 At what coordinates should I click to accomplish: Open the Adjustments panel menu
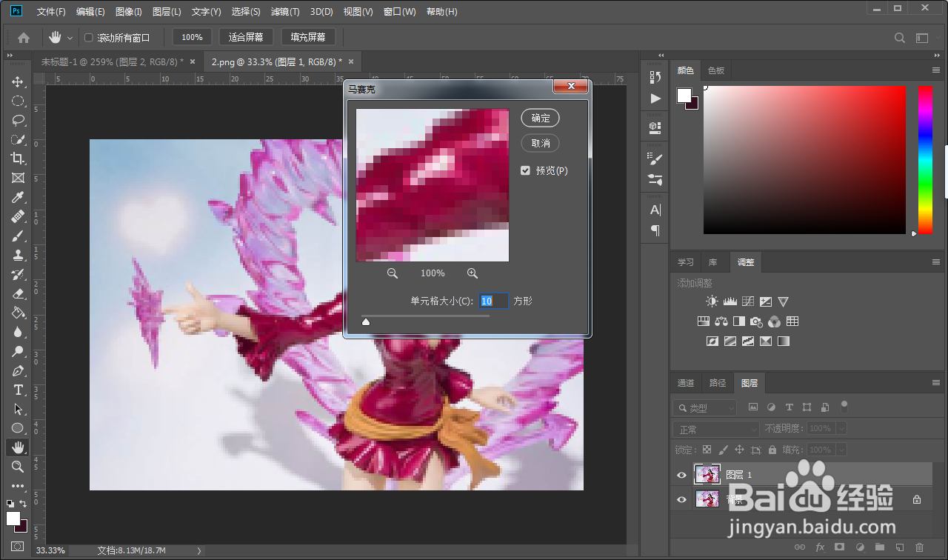[x=936, y=261]
